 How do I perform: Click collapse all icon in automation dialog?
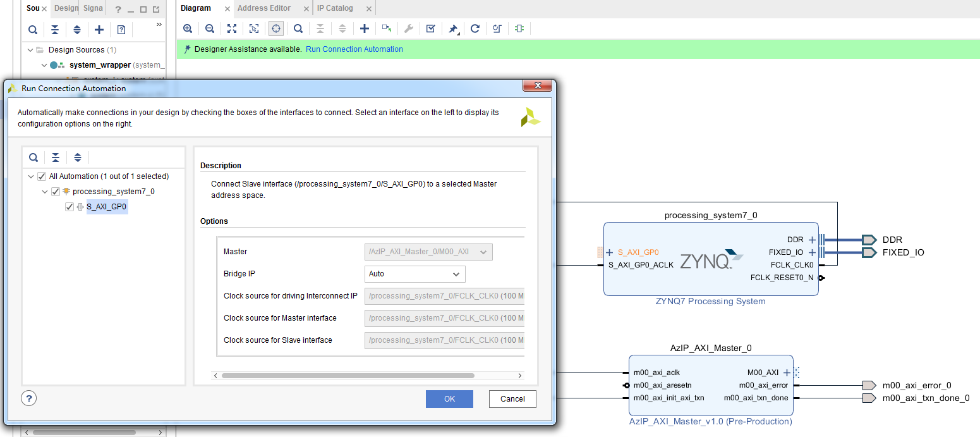click(56, 157)
